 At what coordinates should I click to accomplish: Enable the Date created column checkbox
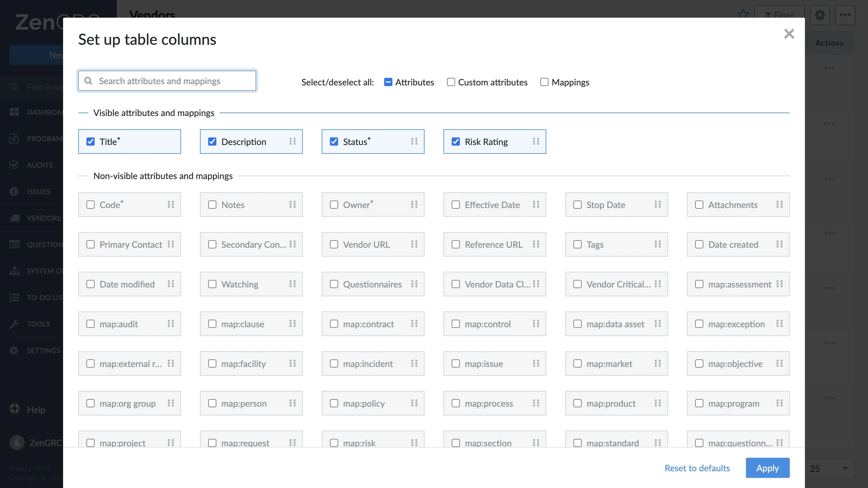[699, 244]
